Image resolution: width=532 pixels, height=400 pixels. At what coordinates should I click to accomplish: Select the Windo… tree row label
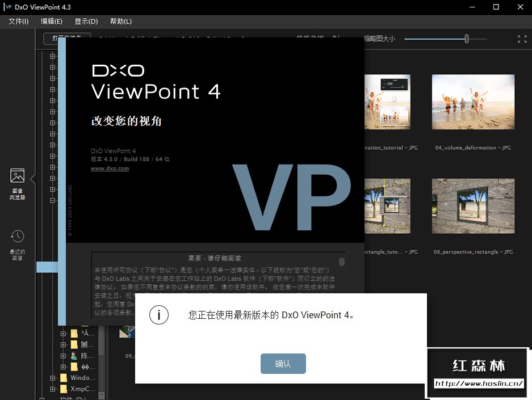(83, 378)
